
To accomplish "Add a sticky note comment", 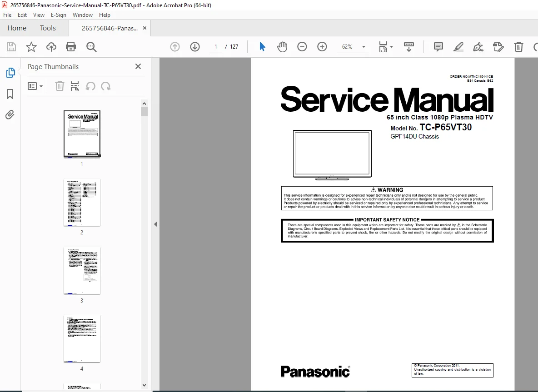I will click(438, 47).
